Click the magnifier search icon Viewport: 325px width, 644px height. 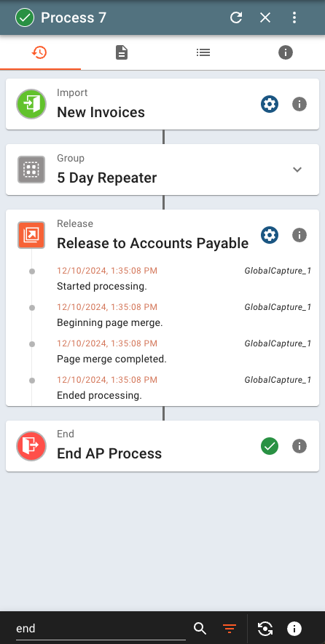point(200,629)
